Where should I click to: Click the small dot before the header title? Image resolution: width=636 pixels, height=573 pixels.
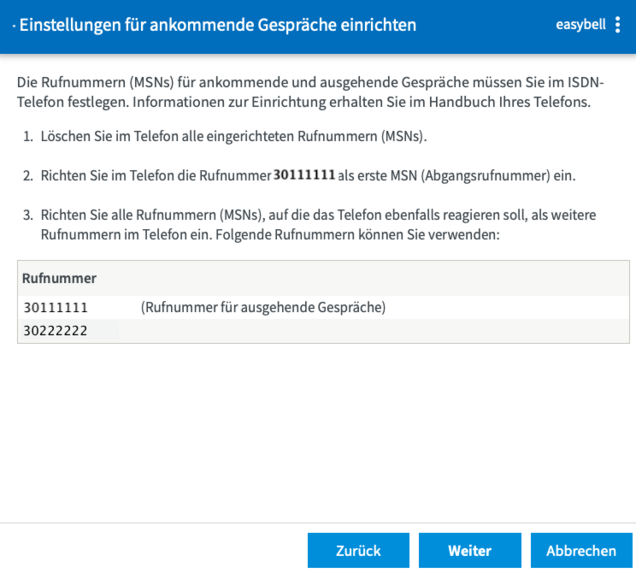pos(12,25)
